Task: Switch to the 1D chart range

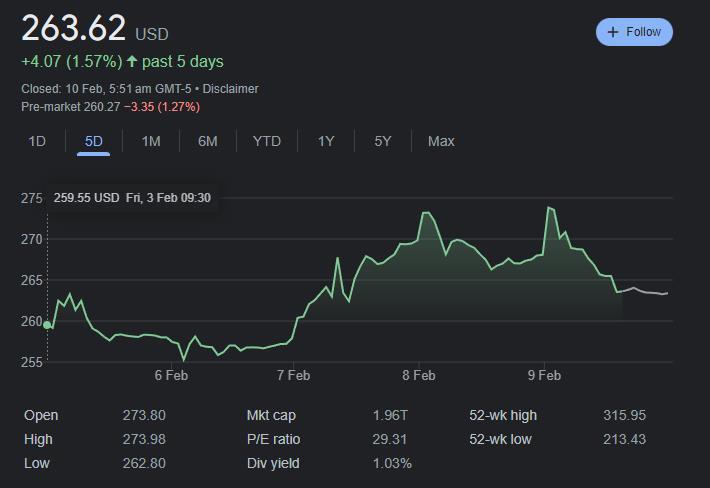Action: tap(37, 141)
